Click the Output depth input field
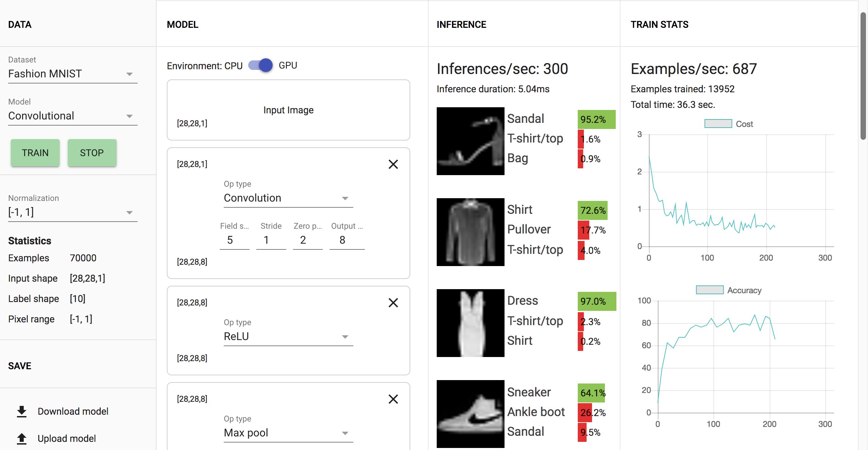Viewport: 868px width, 450px height. click(347, 240)
